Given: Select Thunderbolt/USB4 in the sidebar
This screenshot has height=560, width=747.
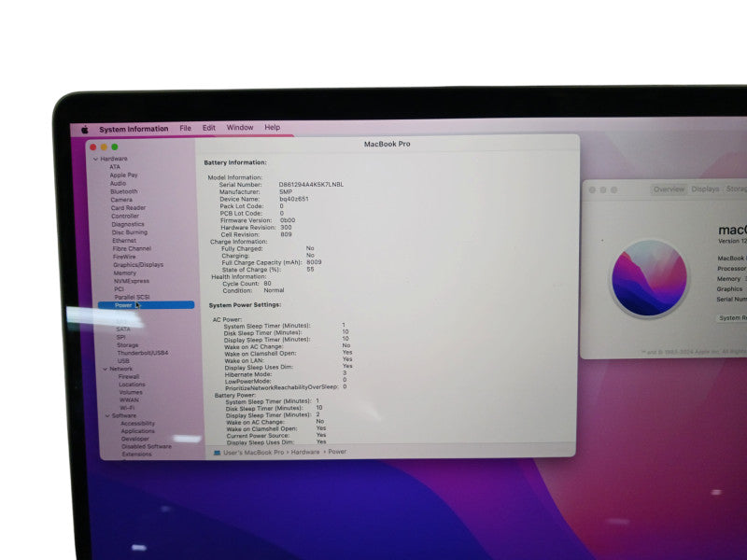Looking at the screenshot, I should (x=143, y=353).
